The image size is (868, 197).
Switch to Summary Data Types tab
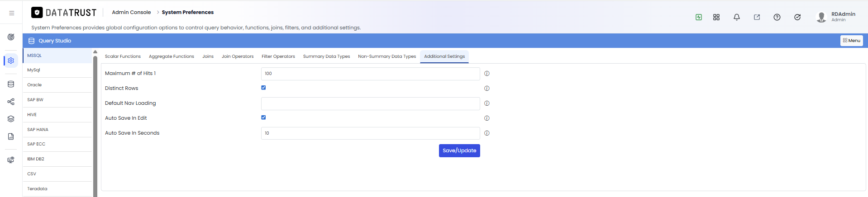(x=326, y=56)
